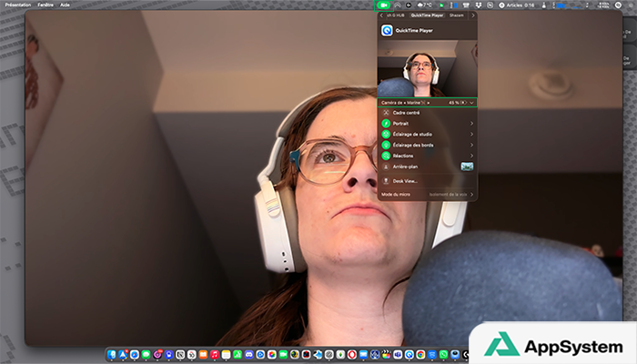The height and width of the screenshot is (364, 637).
Task: Open Finder from the Dock
Action: click(112, 353)
